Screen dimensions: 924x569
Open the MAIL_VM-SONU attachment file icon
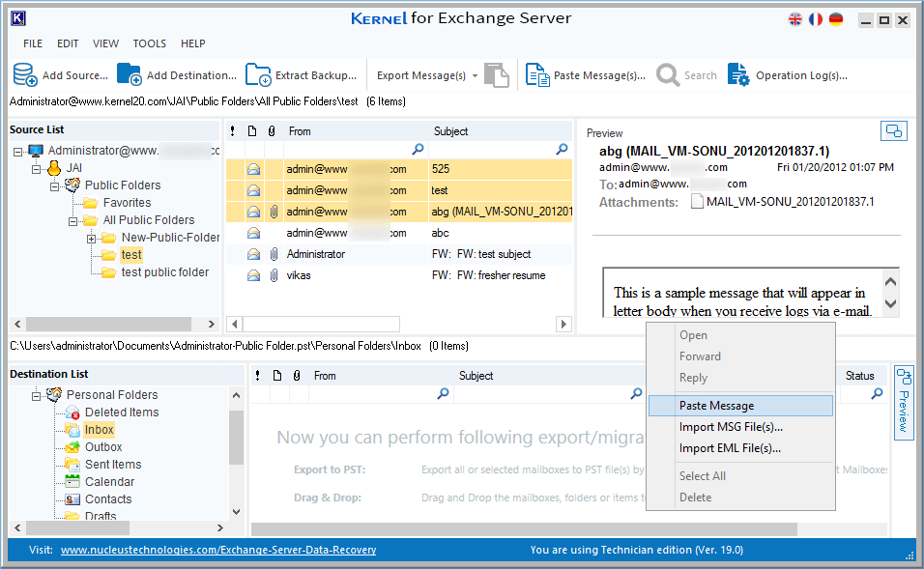[697, 202]
